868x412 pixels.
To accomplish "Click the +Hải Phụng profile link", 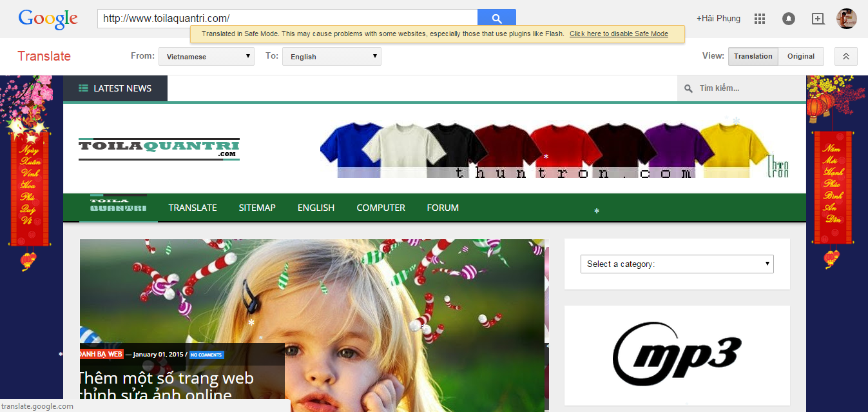I will [x=719, y=18].
